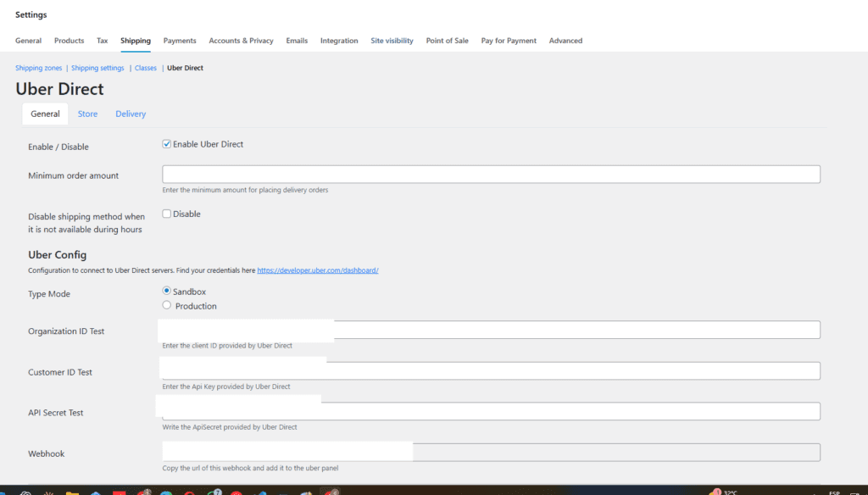Switch to Uber Direct's Store sub-tab
This screenshot has height=495, width=868.
(x=87, y=114)
